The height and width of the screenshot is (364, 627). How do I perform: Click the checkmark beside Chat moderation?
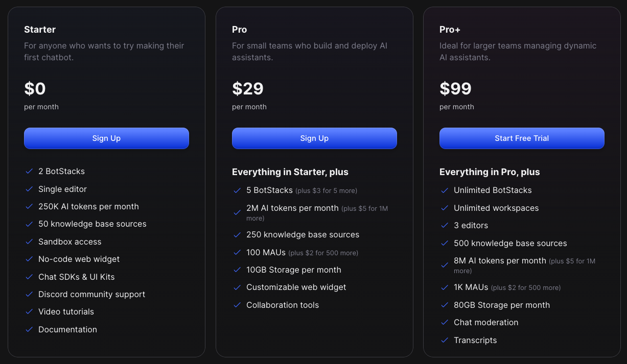pos(445,323)
